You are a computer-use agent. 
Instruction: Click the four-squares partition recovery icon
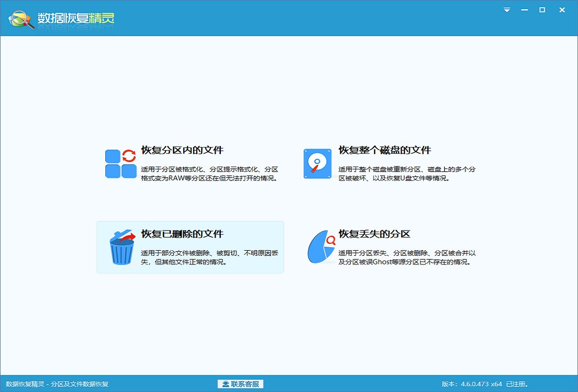tap(121, 164)
